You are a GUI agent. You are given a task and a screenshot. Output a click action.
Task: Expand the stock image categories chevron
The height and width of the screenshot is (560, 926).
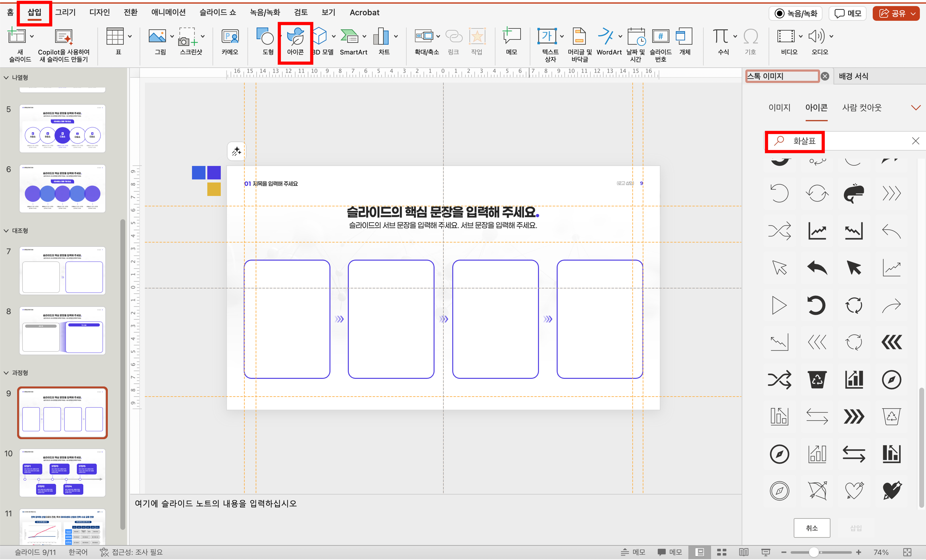916,108
